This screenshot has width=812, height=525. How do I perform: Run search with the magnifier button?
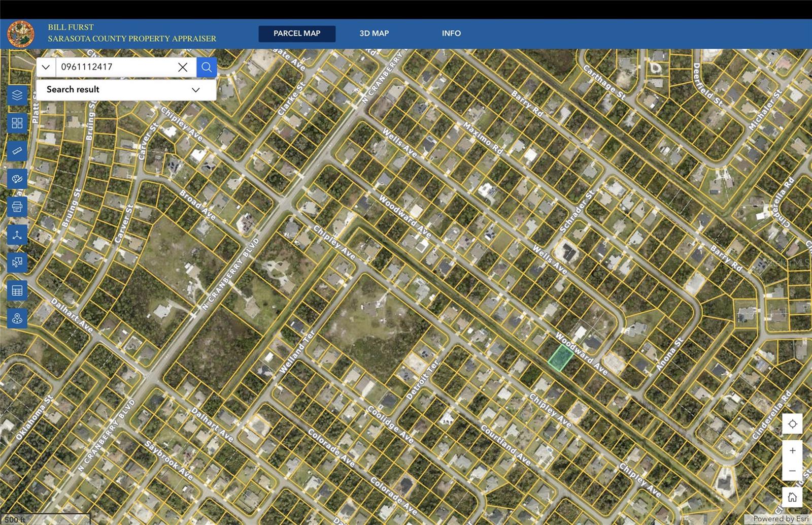[207, 67]
